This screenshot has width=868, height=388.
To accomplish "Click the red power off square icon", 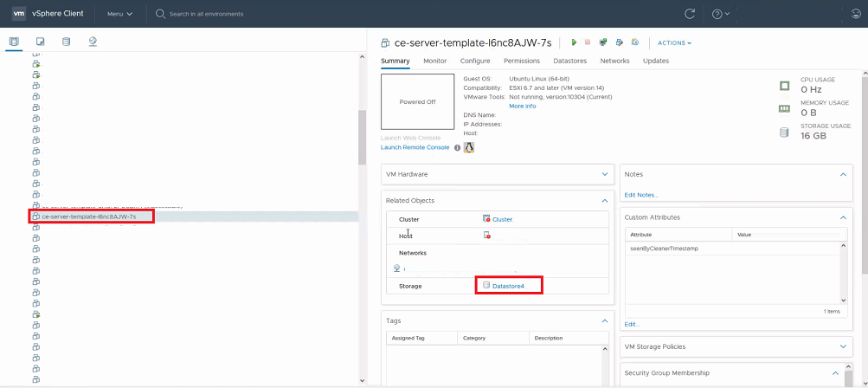I will click(x=588, y=42).
